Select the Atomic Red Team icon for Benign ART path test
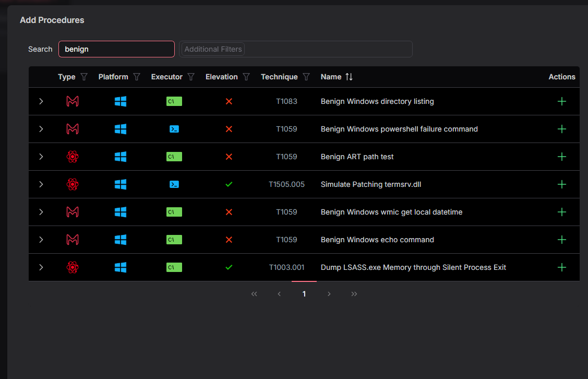588x379 pixels. 73,157
